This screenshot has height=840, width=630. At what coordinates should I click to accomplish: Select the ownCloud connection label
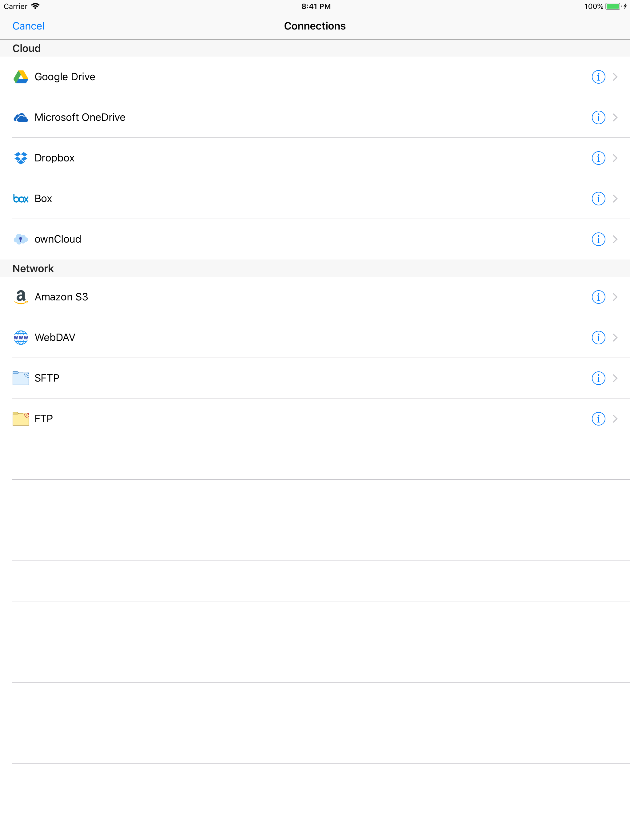58,239
